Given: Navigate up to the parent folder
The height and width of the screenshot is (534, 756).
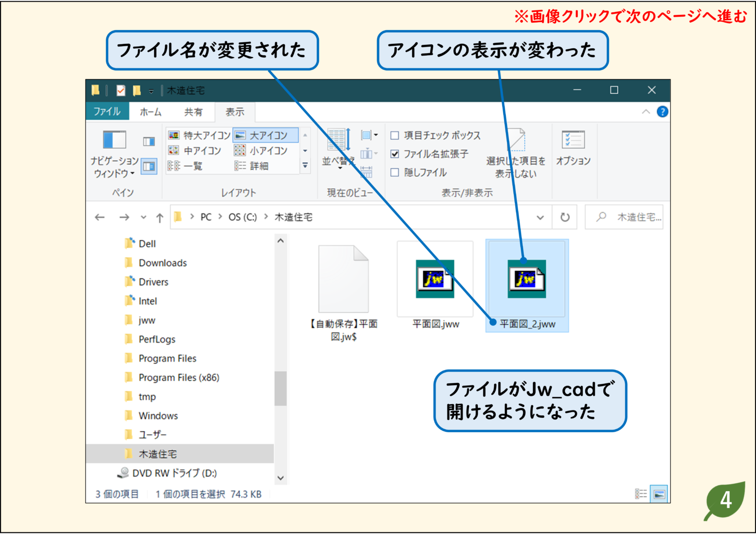Looking at the screenshot, I should tap(158, 217).
